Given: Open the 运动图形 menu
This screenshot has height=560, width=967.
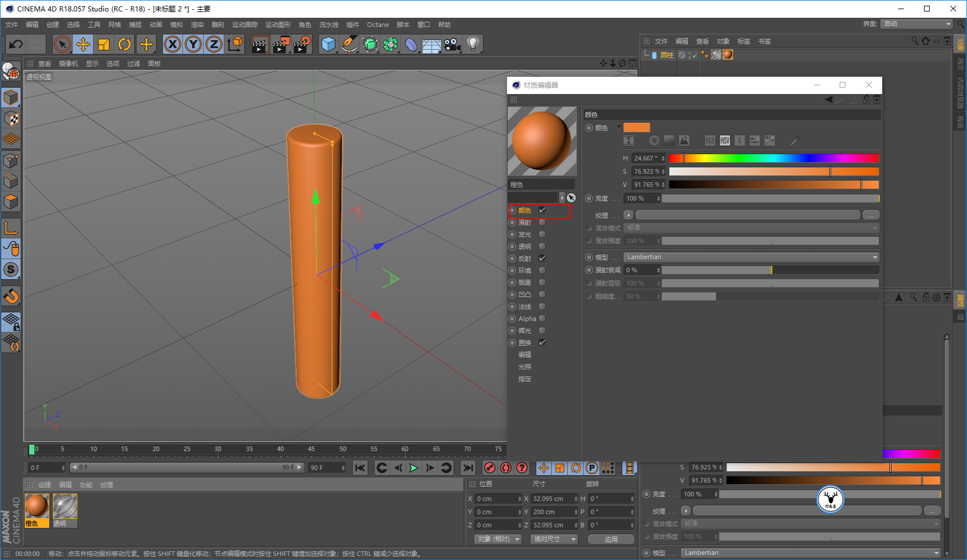Looking at the screenshot, I should (x=278, y=25).
